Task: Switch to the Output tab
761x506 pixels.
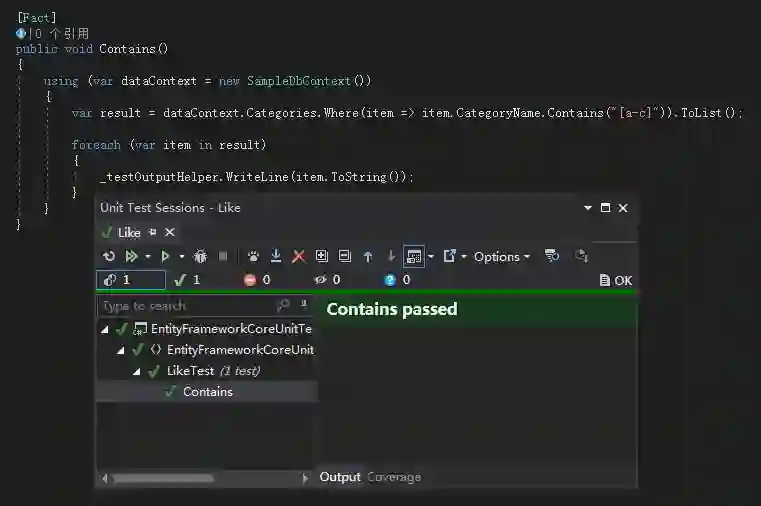Action: coord(340,477)
